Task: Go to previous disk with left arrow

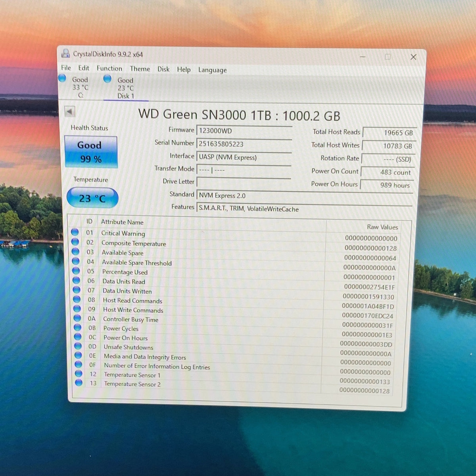Action: tap(69, 111)
